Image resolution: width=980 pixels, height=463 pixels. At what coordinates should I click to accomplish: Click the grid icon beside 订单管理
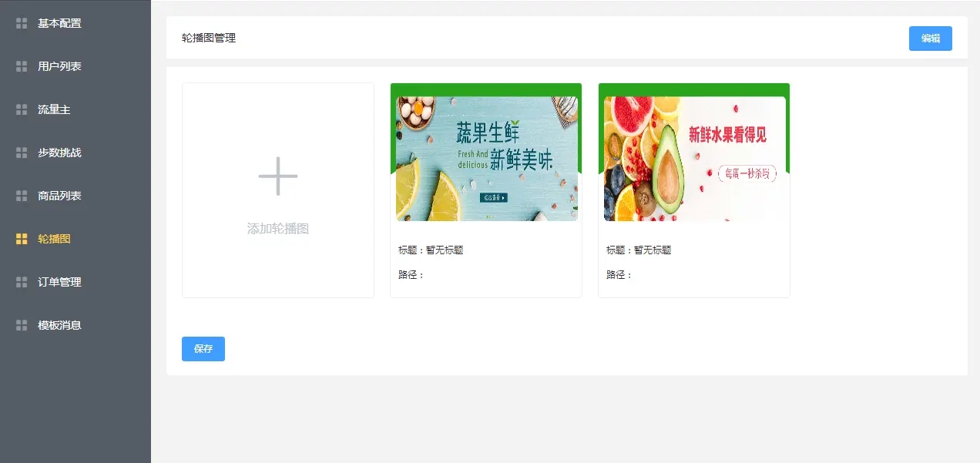pos(22,282)
